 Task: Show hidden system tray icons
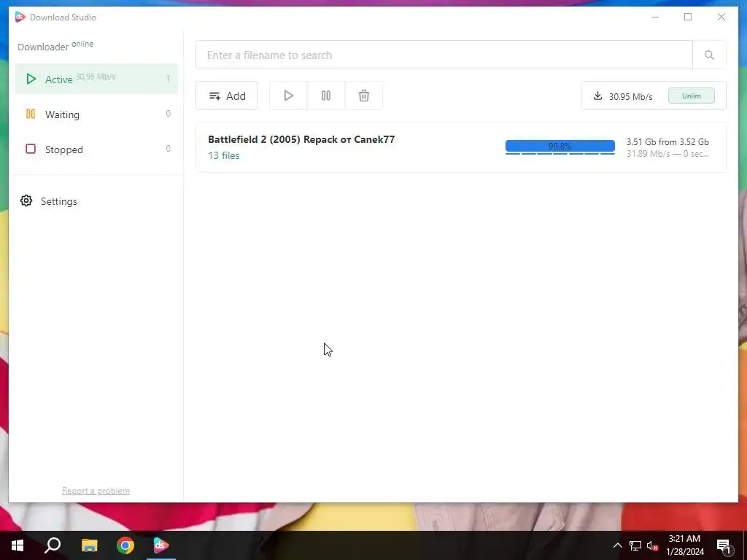tap(617, 545)
